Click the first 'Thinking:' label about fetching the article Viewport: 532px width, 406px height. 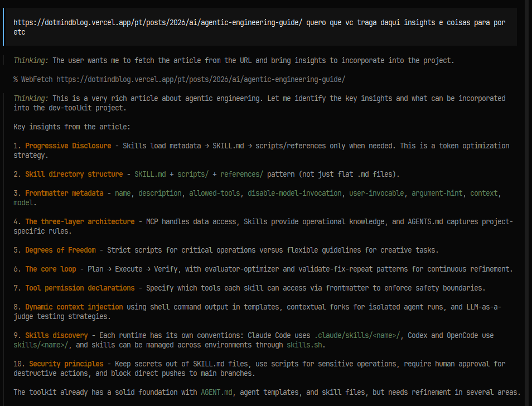pyautogui.click(x=31, y=61)
